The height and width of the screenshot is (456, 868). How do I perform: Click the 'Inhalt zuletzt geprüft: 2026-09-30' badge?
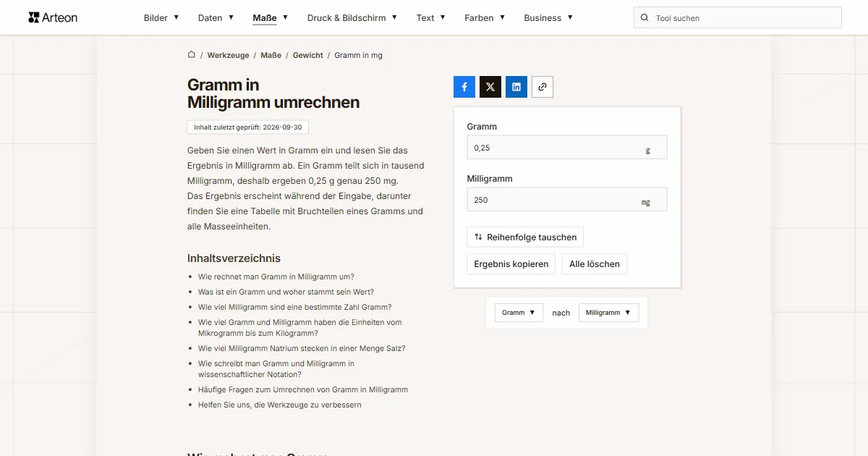coord(248,127)
